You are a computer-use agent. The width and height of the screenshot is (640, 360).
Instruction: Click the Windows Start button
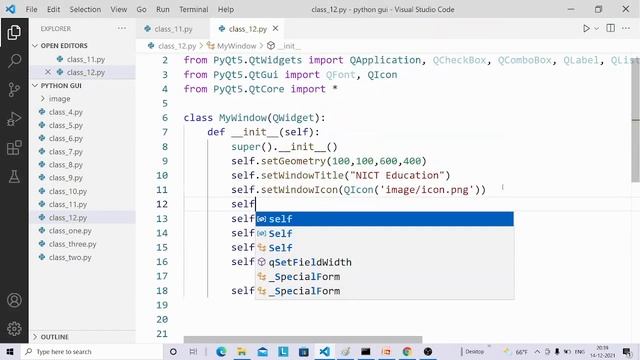click(x=9, y=351)
